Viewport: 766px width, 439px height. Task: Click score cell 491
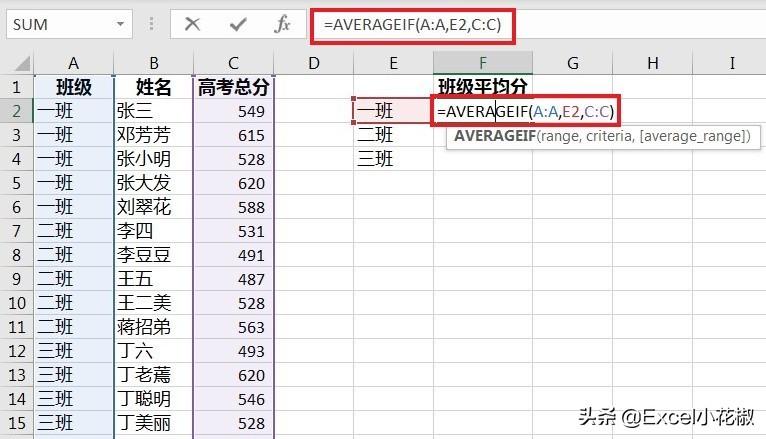click(234, 254)
